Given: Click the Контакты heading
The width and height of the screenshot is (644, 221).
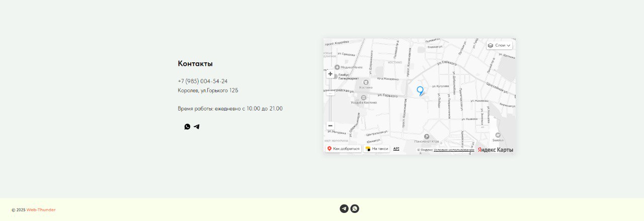Looking at the screenshot, I should pos(195,64).
